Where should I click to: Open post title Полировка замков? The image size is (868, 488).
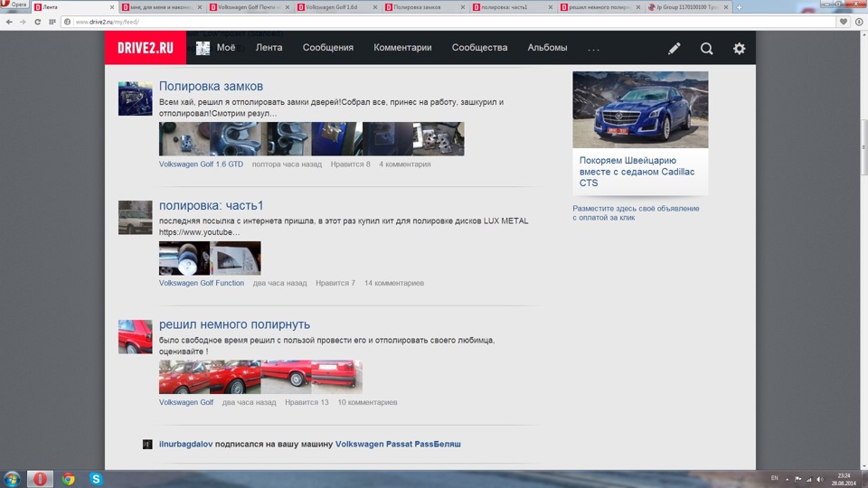211,87
